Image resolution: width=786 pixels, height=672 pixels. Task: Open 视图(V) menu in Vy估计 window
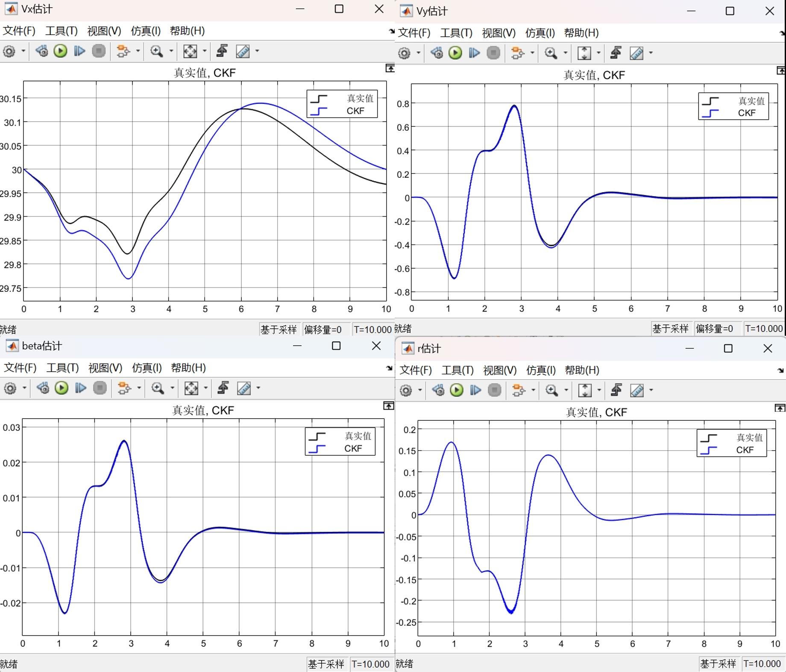(x=499, y=33)
